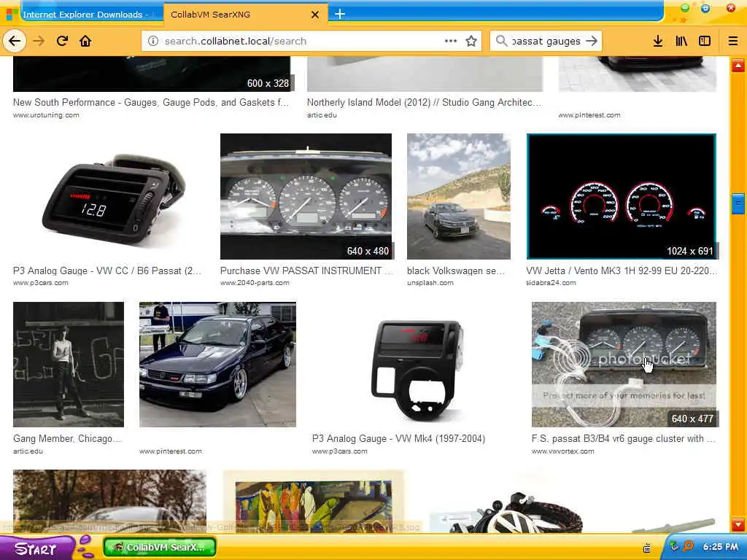Click www.2040-parts.com source text
This screenshot has width=747, height=560.
point(255,282)
